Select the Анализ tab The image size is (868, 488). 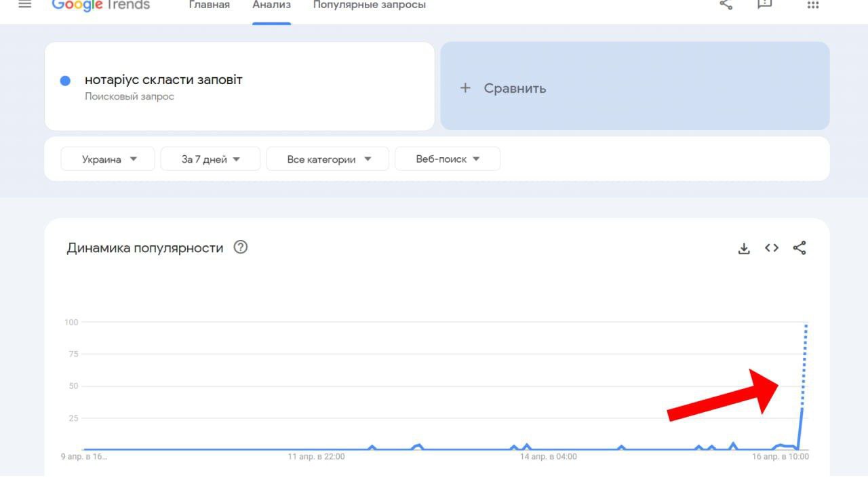[271, 5]
